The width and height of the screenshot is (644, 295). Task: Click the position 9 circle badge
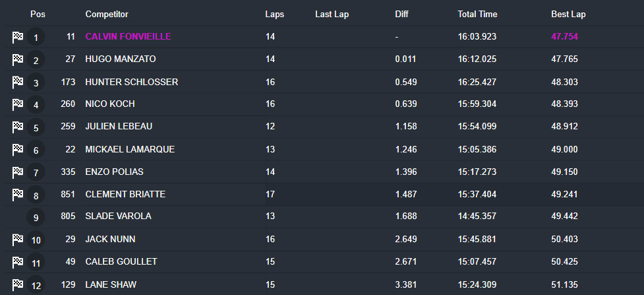click(x=36, y=217)
